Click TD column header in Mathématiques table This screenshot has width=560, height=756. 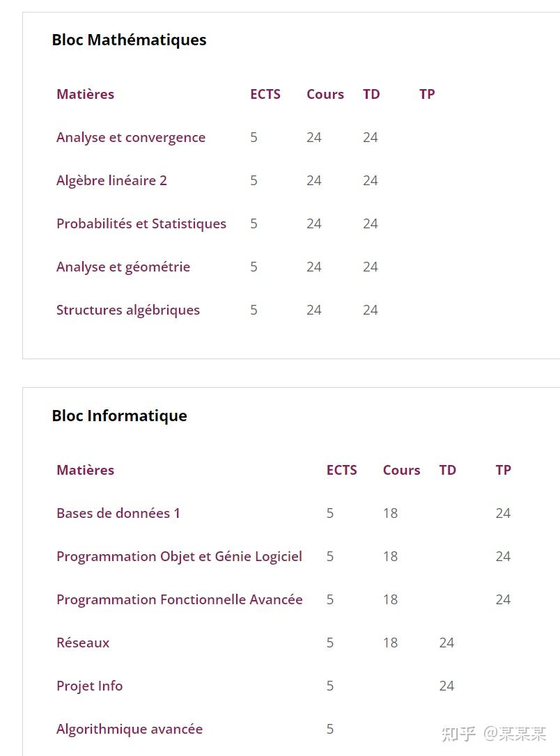(371, 94)
